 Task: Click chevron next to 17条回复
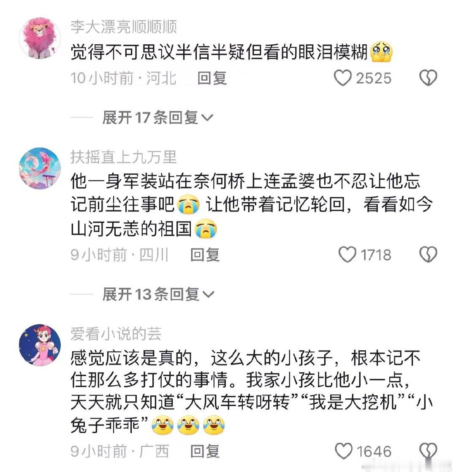[x=207, y=118]
